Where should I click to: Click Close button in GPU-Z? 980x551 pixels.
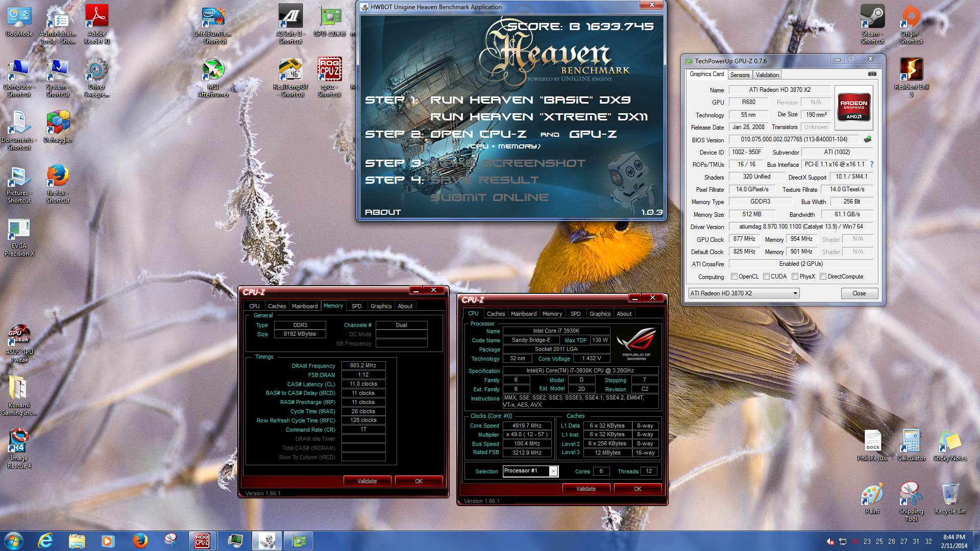pos(859,293)
